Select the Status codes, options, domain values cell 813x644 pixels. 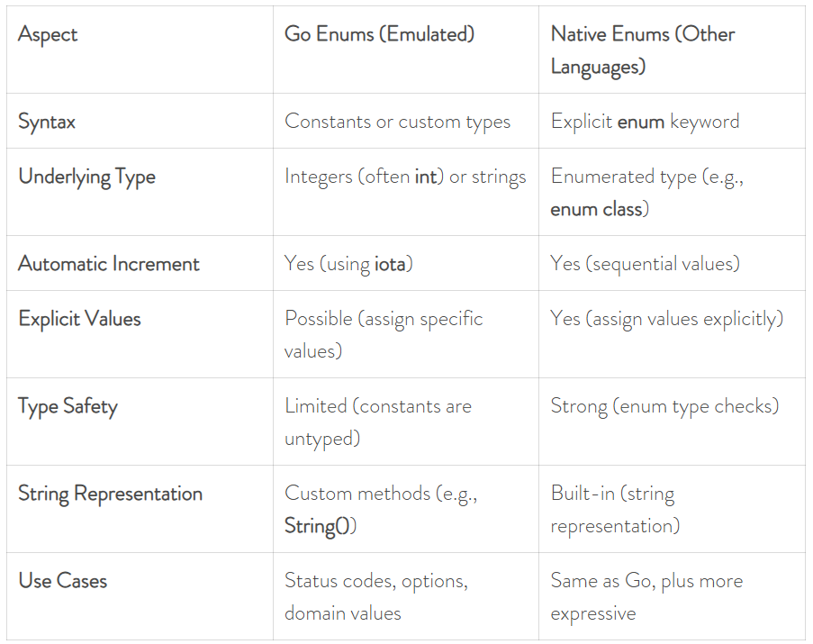tap(406, 595)
